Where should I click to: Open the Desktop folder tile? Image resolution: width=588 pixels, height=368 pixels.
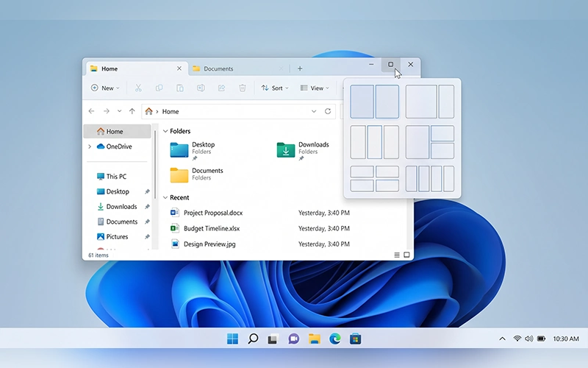coord(193,149)
